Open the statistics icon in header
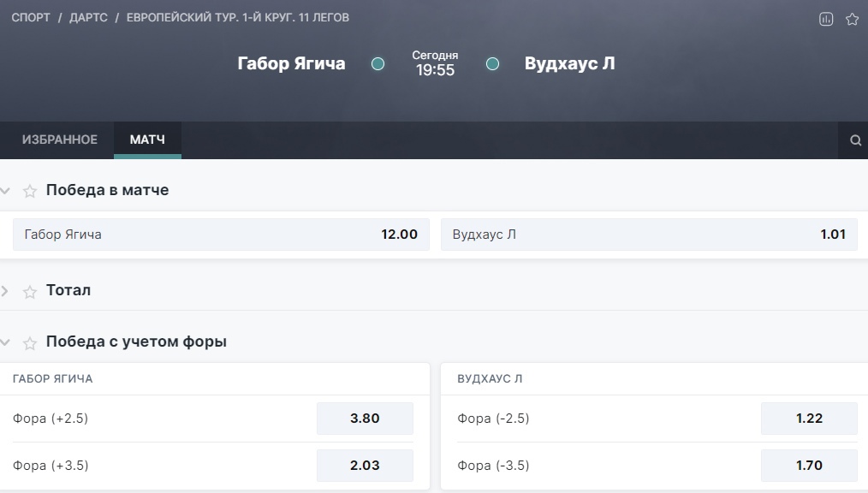The height and width of the screenshot is (493, 868). pyautogui.click(x=826, y=19)
